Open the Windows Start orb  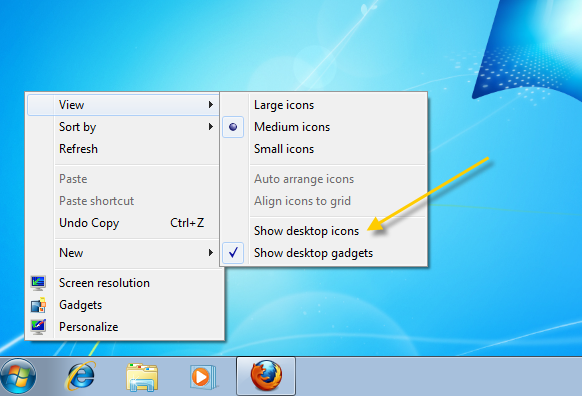(18, 376)
